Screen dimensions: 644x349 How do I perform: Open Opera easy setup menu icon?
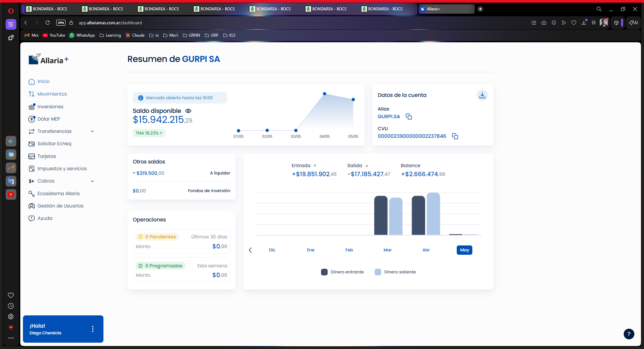pos(594,23)
